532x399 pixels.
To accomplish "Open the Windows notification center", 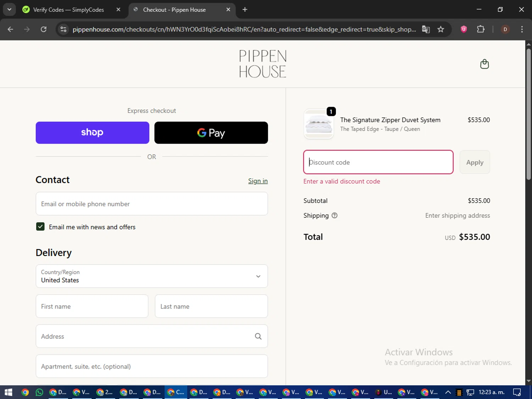I will (x=517, y=392).
